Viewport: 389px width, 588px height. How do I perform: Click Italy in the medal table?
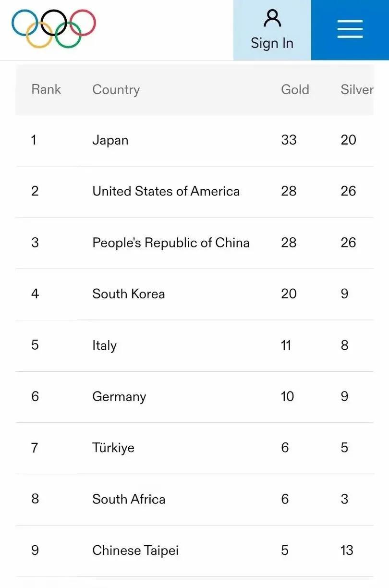pos(104,345)
